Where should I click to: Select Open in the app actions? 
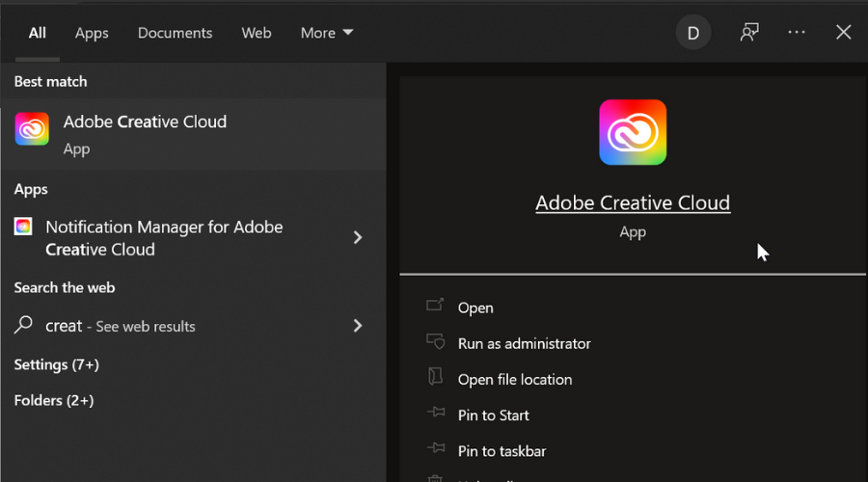pyautogui.click(x=475, y=308)
